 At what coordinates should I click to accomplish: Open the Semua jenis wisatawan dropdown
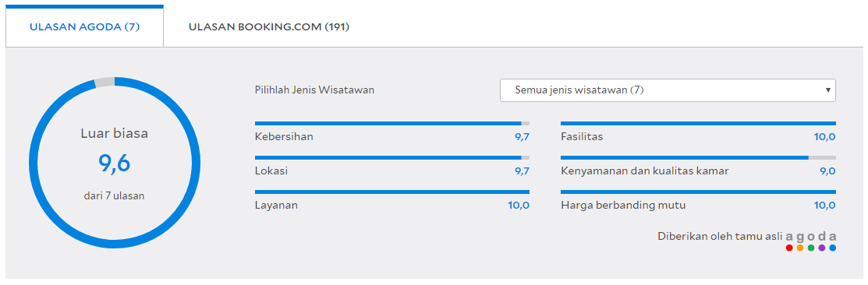[668, 90]
